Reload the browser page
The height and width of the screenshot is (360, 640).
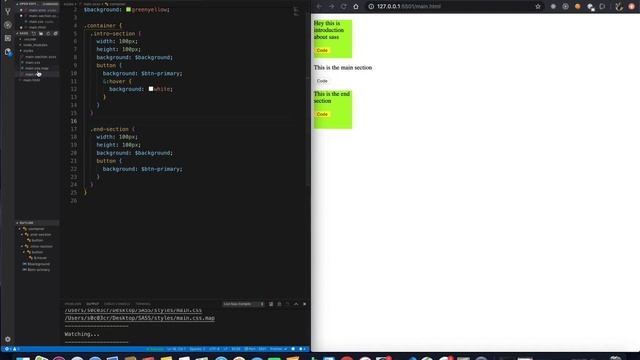coord(344,7)
